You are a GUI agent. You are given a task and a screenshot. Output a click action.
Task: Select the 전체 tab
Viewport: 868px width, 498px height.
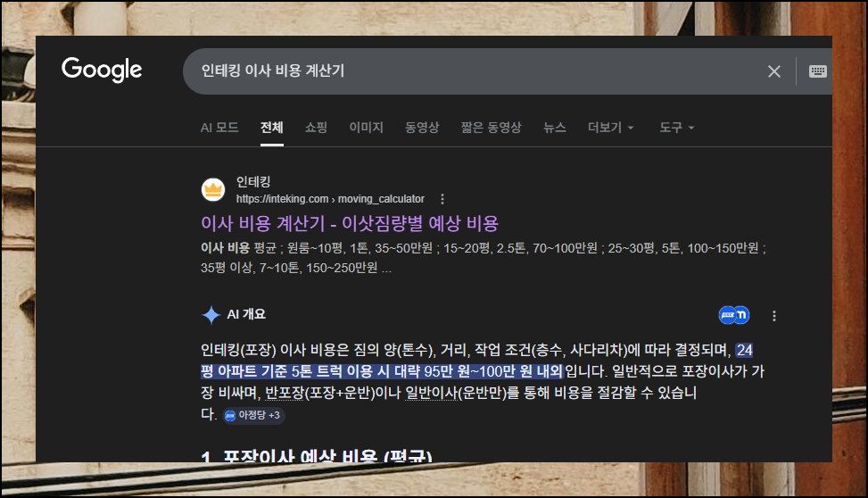[x=272, y=128]
